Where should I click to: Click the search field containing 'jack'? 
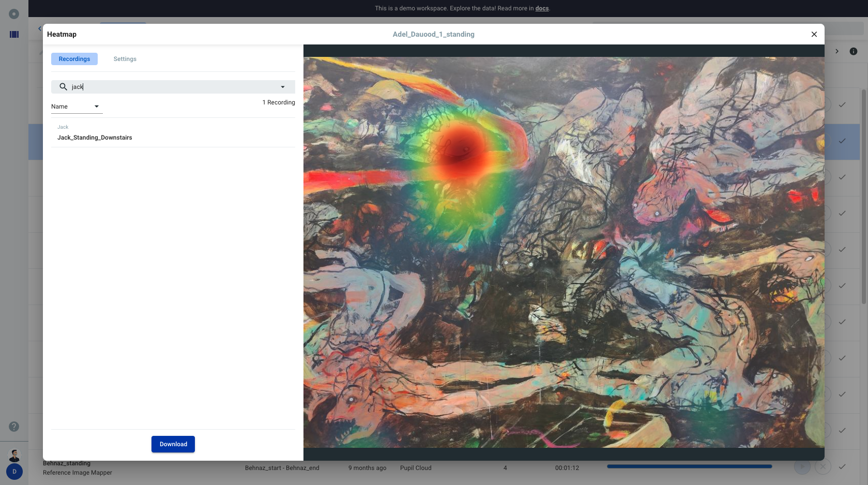[x=173, y=87]
